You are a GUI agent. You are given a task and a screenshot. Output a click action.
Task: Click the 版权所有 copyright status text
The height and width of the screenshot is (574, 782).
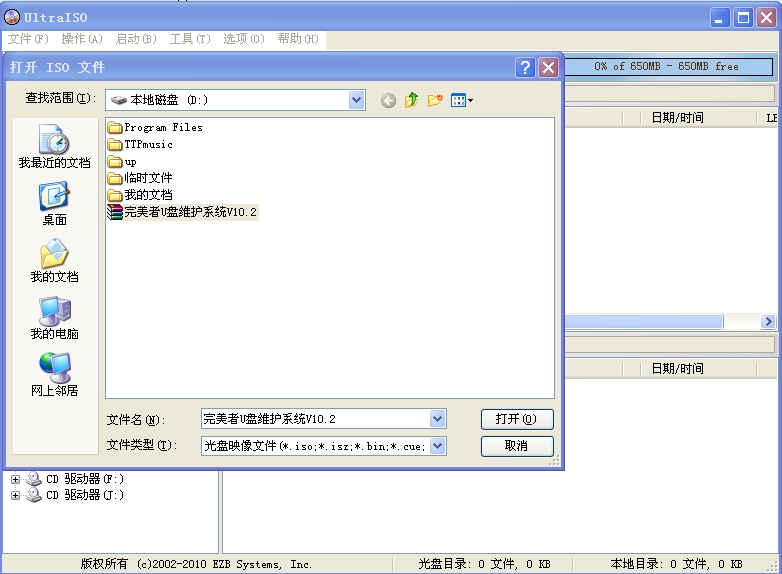(196, 564)
